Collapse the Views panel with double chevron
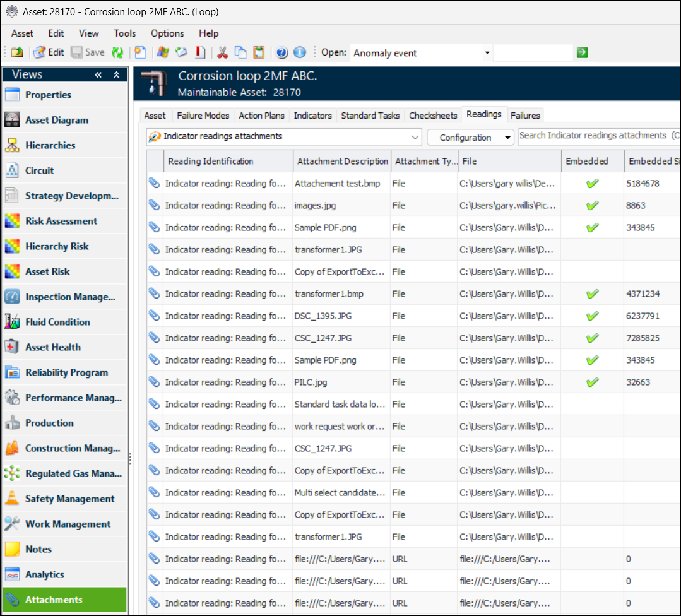681x616 pixels. (x=98, y=74)
